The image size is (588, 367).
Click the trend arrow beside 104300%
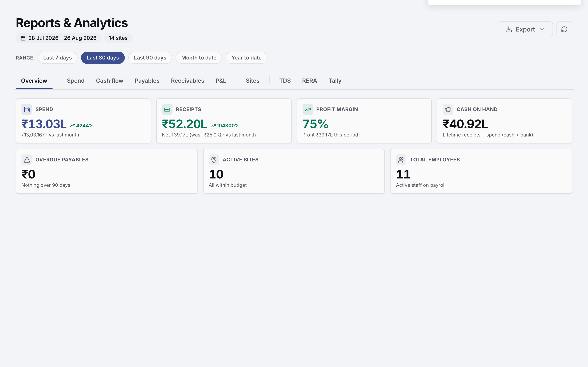(213, 126)
